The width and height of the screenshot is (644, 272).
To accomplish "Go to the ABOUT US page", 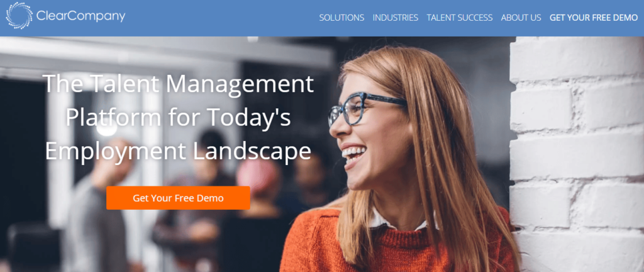I will pyautogui.click(x=521, y=18).
